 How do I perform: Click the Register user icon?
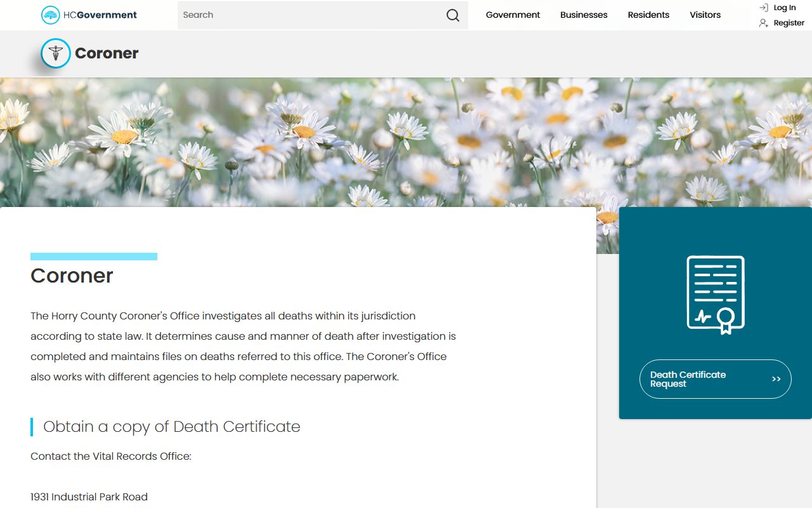(x=764, y=23)
